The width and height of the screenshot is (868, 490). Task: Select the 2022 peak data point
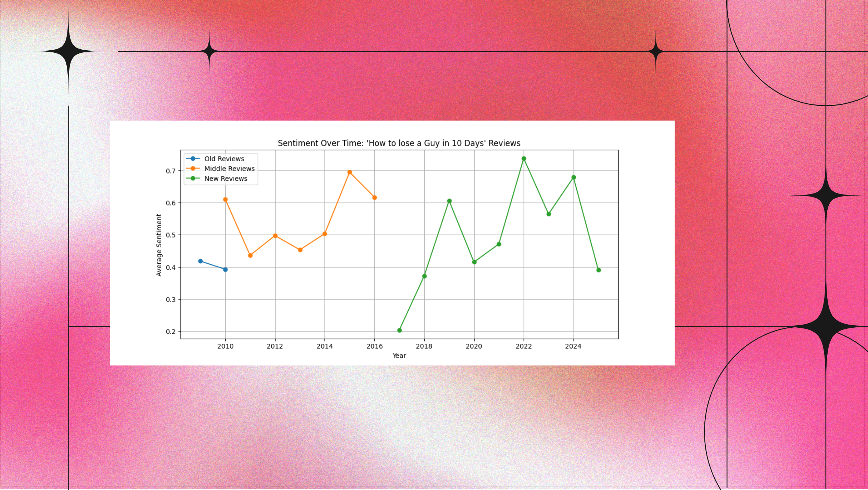[523, 158]
